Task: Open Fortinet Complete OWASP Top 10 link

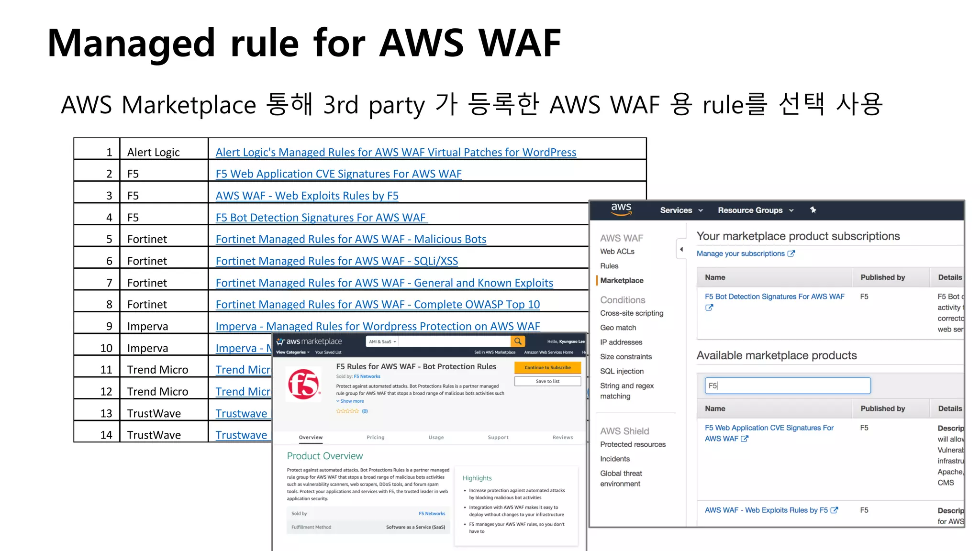Action: [378, 305]
